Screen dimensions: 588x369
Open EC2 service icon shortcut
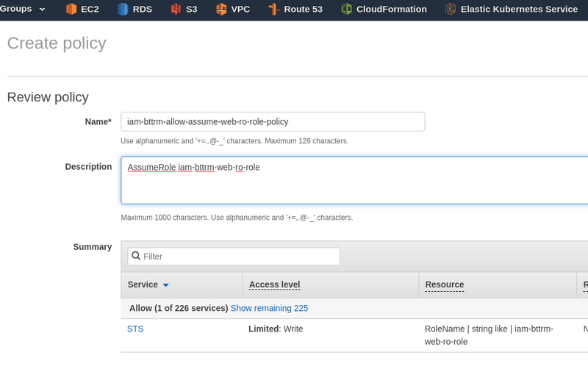tap(71, 9)
